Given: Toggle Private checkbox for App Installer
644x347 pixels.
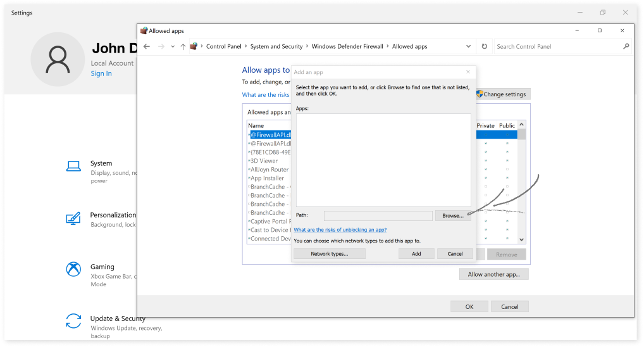Looking at the screenshot, I should click(x=486, y=177).
